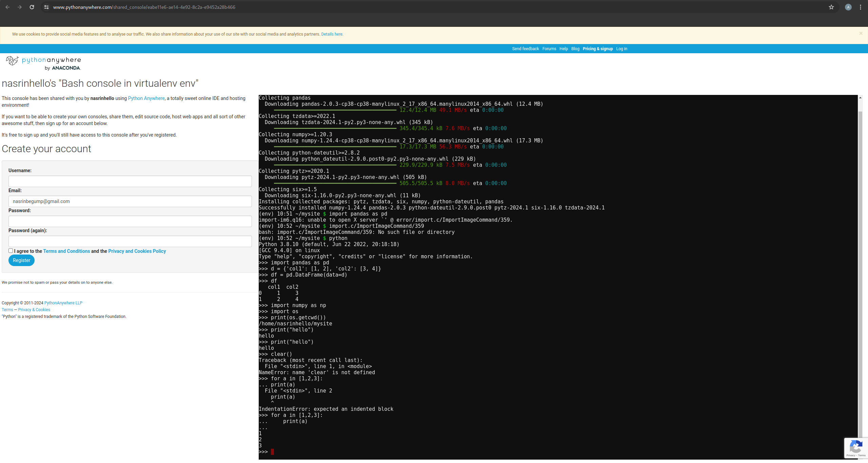Focus the Username input field
Viewport: 868px width, 463px height.
(x=130, y=181)
